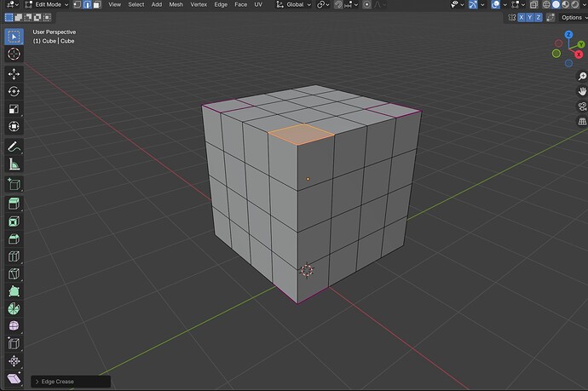Open the proportional falloff dropdown

pos(379,4)
